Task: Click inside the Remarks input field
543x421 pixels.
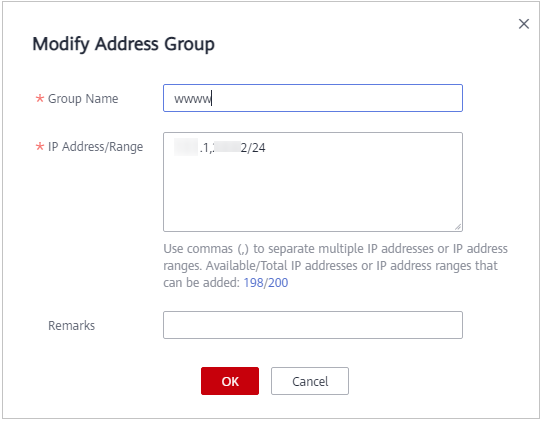Action: (x=313, y=325)
